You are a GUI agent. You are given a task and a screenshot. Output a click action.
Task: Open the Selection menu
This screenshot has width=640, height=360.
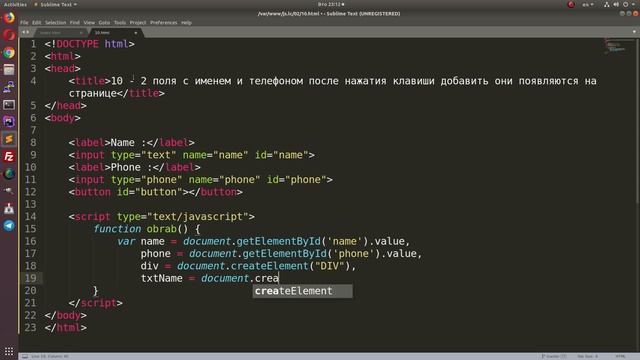(56, 22)
